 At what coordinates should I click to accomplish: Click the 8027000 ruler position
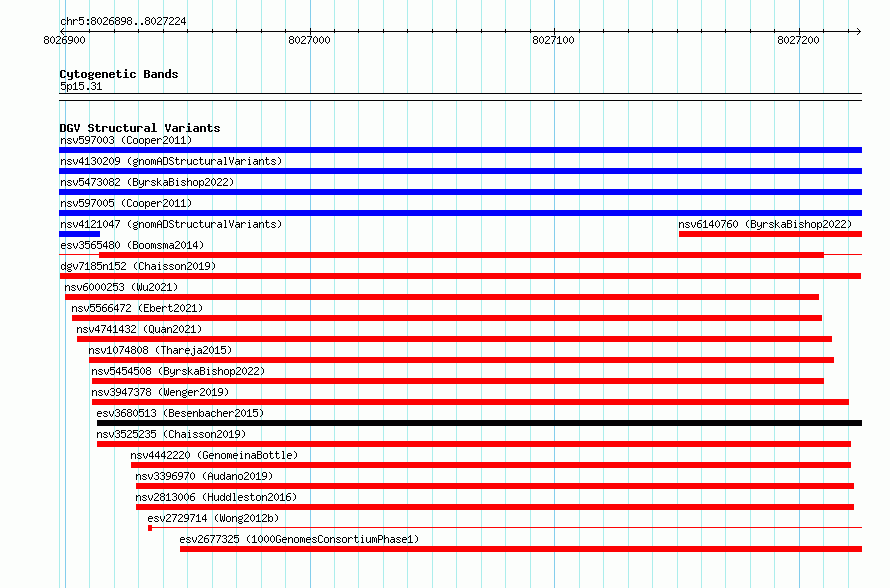[309, 40]
